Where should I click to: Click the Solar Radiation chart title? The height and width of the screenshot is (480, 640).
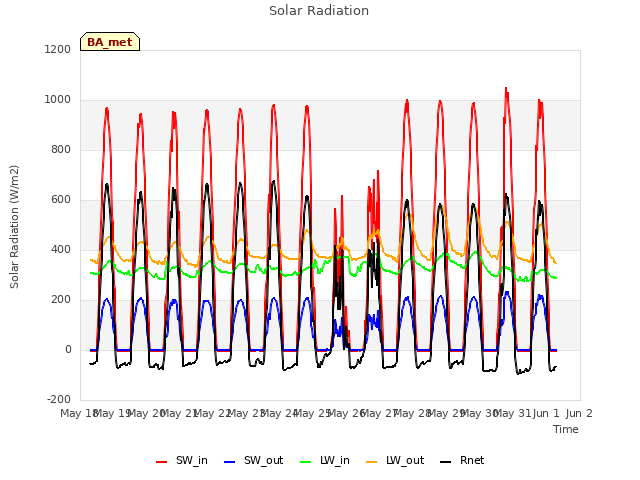pos(319,11)
